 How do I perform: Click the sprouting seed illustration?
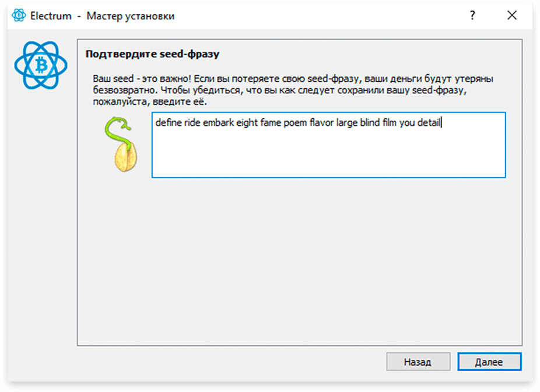click(121, 144)
